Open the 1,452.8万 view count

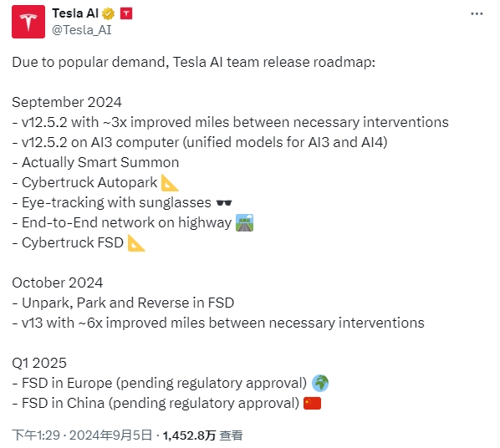[190, 435]
